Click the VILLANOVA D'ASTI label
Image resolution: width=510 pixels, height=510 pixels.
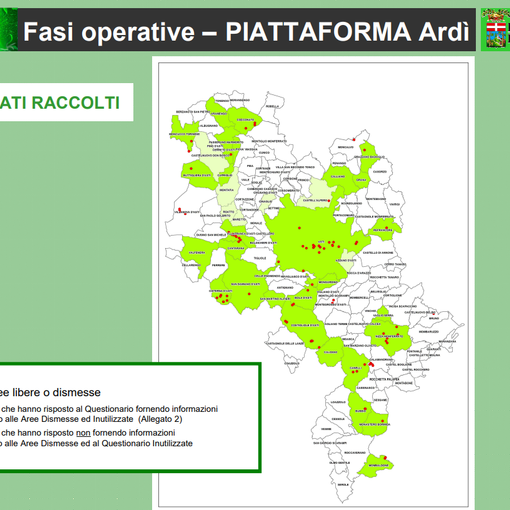(187, 212)
